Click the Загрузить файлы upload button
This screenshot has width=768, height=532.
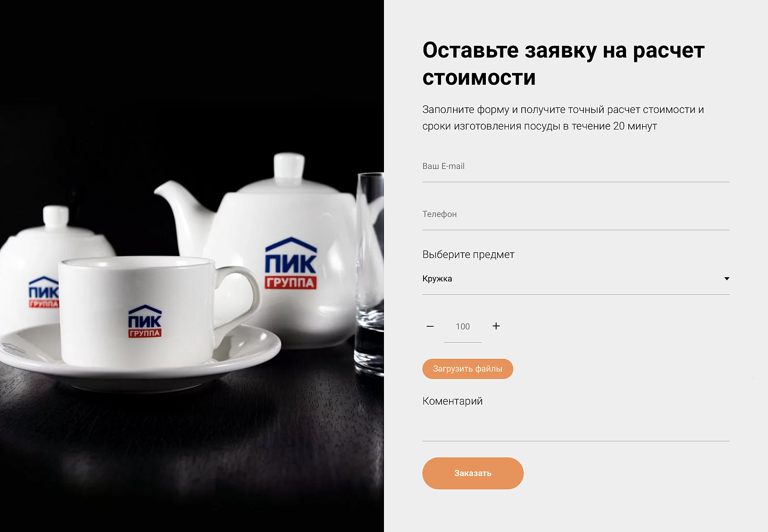pos(468,369)
